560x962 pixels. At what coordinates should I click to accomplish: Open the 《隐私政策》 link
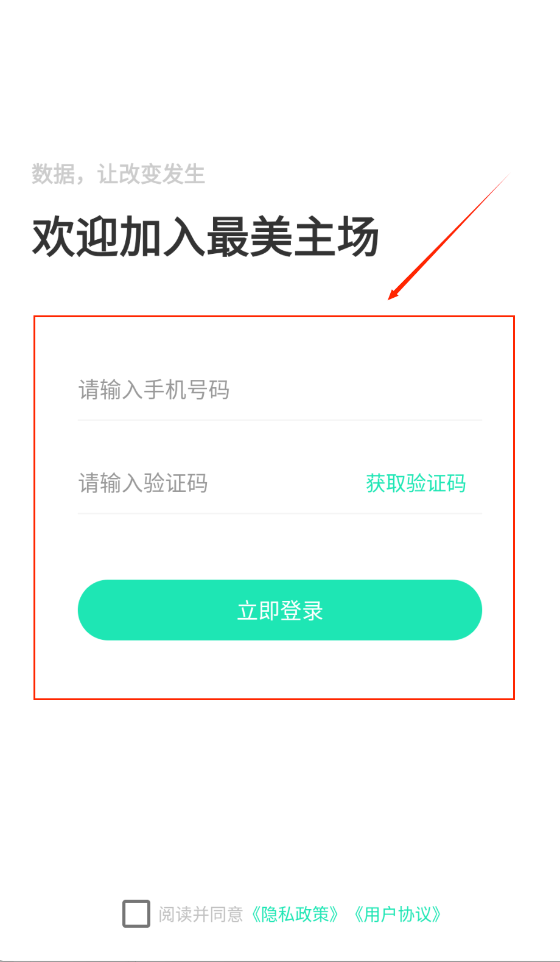(295, 914)
